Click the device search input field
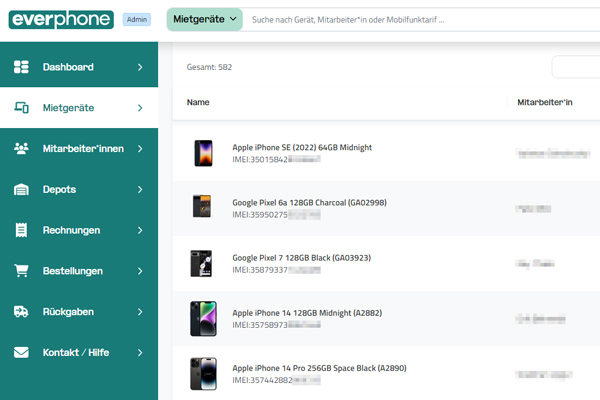This screenshot has height=400, width=600. coord(420,19)
